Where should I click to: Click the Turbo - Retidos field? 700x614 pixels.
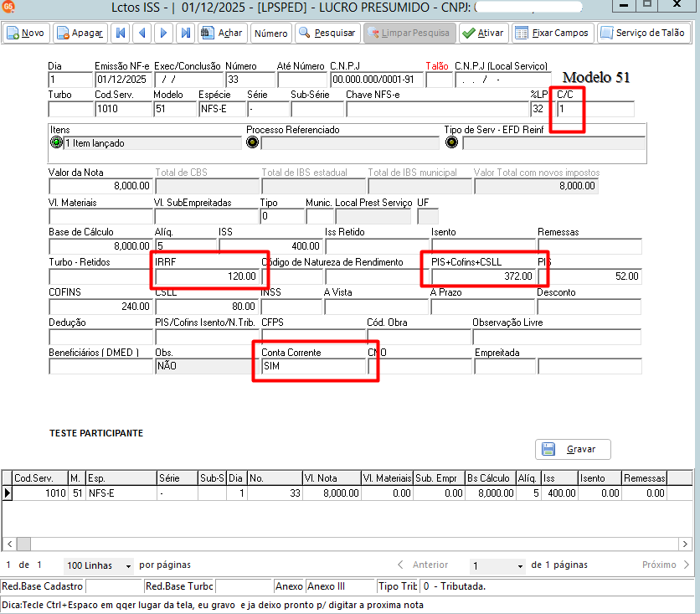(100, 276)
